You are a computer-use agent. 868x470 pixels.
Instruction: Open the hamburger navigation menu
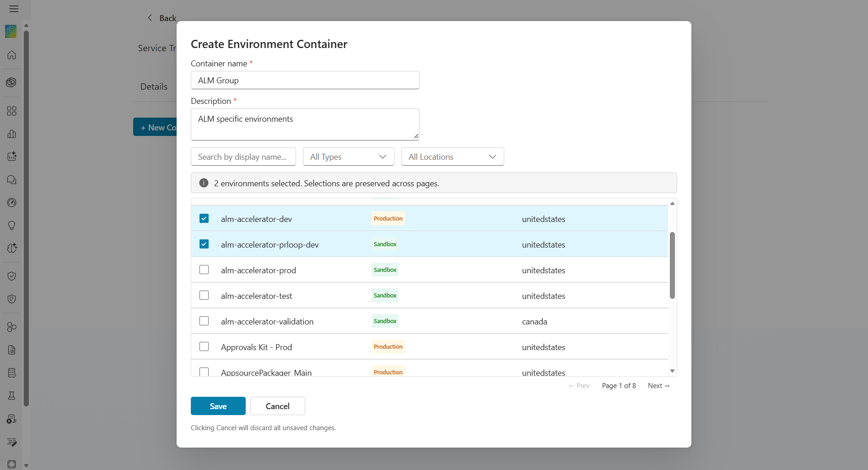(x=14, y=9)
